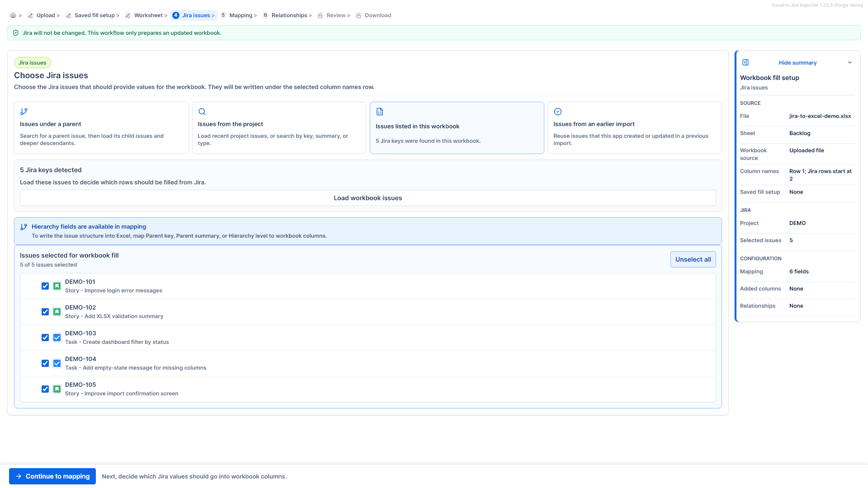868x488 pixels.
Task: Uncheck the DEMO-103 issue checkbox
Action: point(45,338)
